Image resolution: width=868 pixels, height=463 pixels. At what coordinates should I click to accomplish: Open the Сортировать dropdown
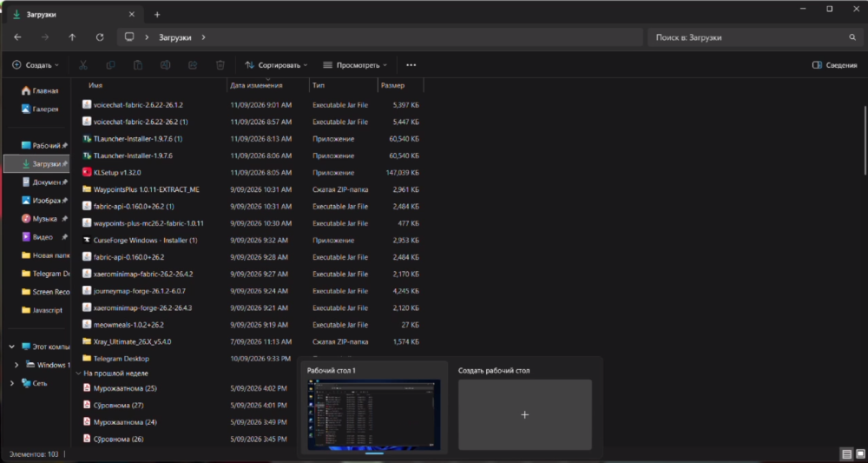pyautogui.click(x=276, y=65)
